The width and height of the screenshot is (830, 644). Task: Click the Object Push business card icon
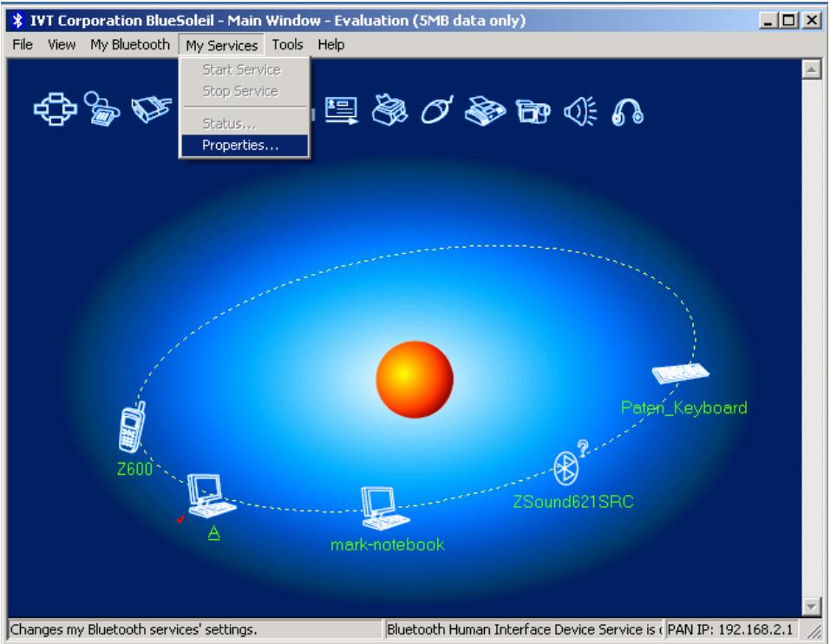tap(341, 111)
